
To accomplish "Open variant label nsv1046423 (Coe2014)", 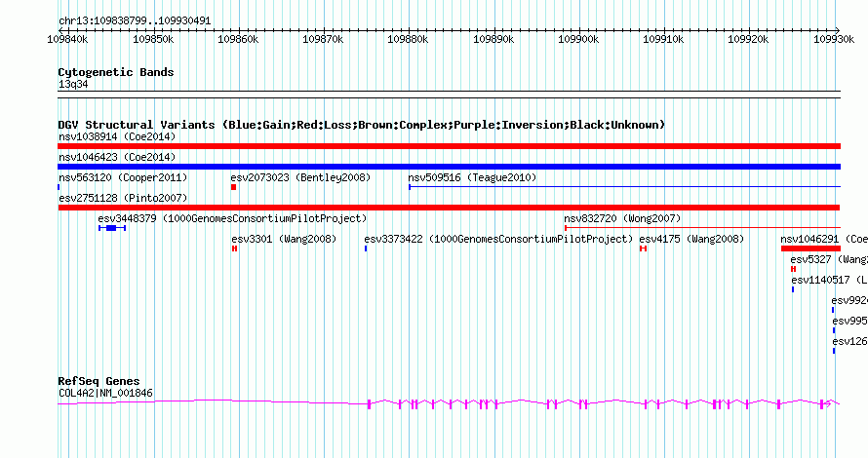I will click(117, 157).
